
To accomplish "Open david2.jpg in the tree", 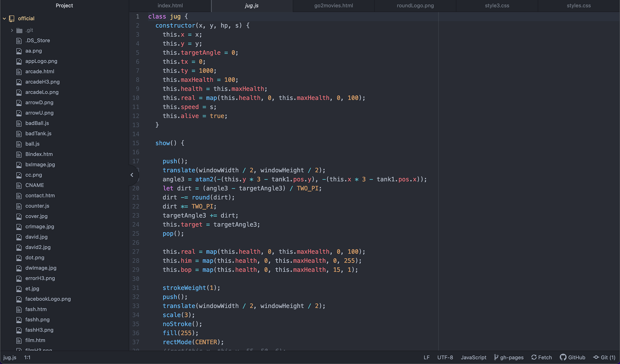I will pyautogui.click(x=38, y=247).
